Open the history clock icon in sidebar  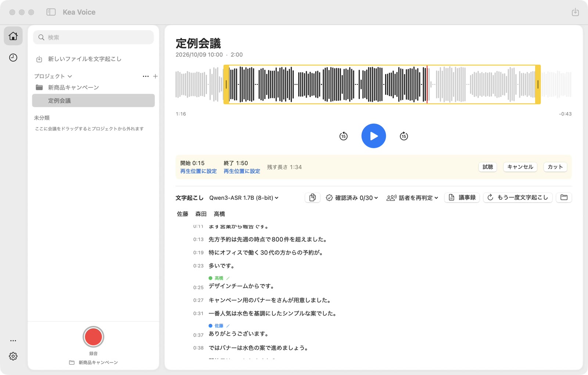(x=13, y=58)
